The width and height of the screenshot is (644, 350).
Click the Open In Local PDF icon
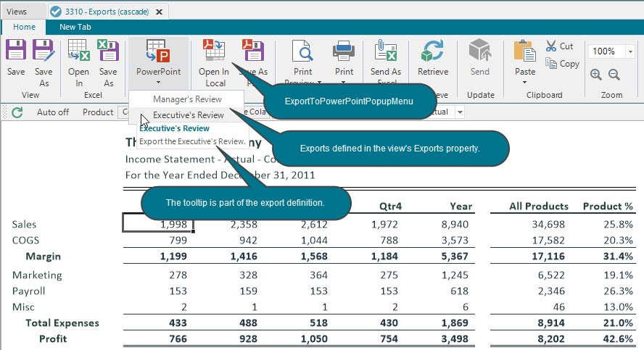[x=213, y=50]
